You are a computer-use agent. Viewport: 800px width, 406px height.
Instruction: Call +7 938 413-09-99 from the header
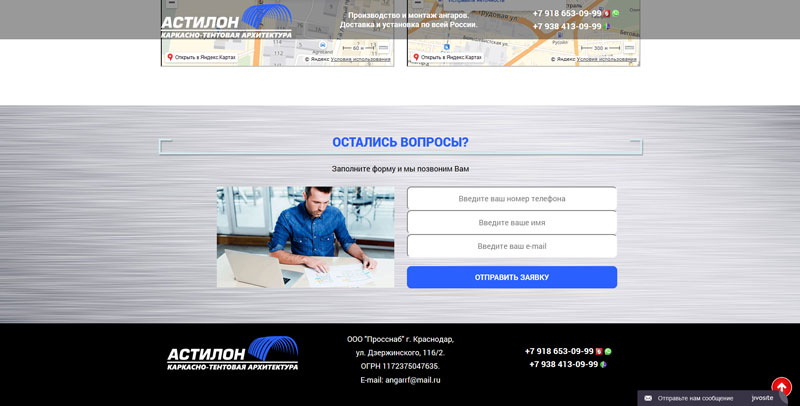(x=567, y=26)
